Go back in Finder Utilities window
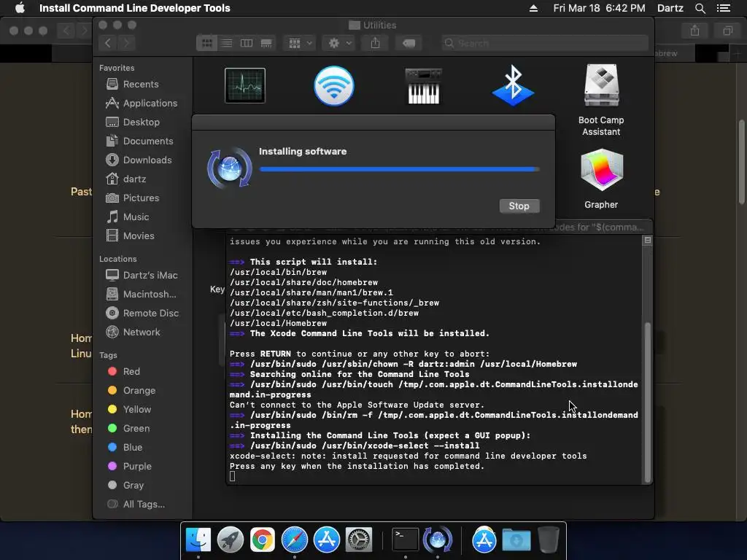Screen dimensions: 747x560 [x=108, y=43]
